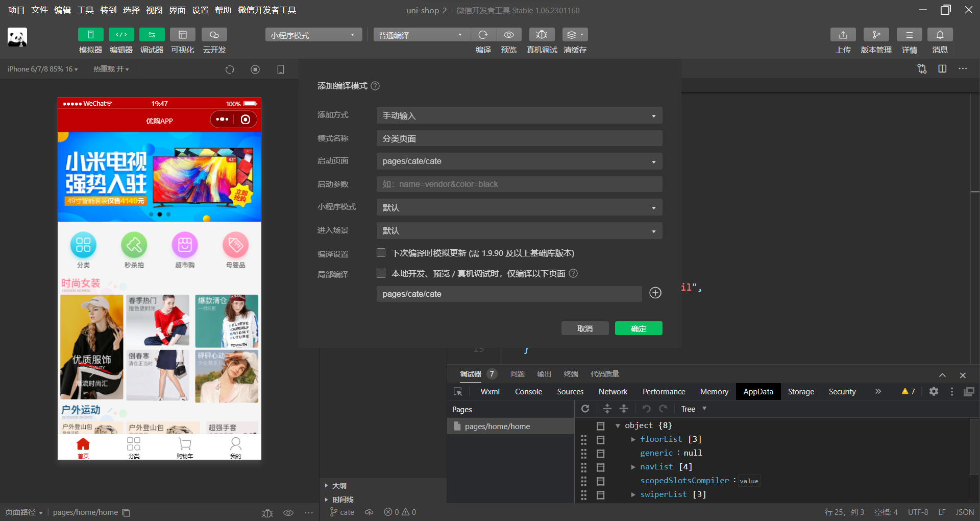Toggle the 编辑器 editor button
This screenshot has height=521, width=980.
tap(121, 35)
